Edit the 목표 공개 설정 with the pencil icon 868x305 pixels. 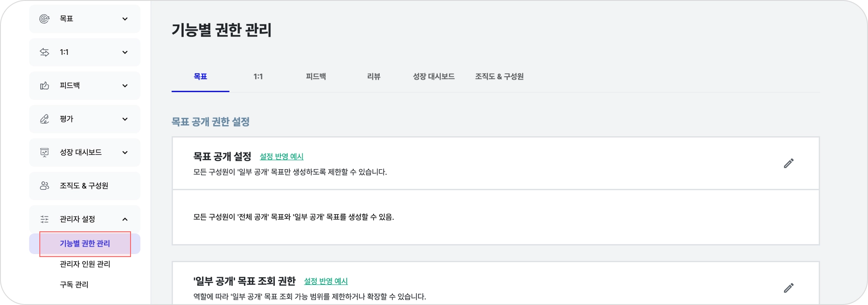788,163
